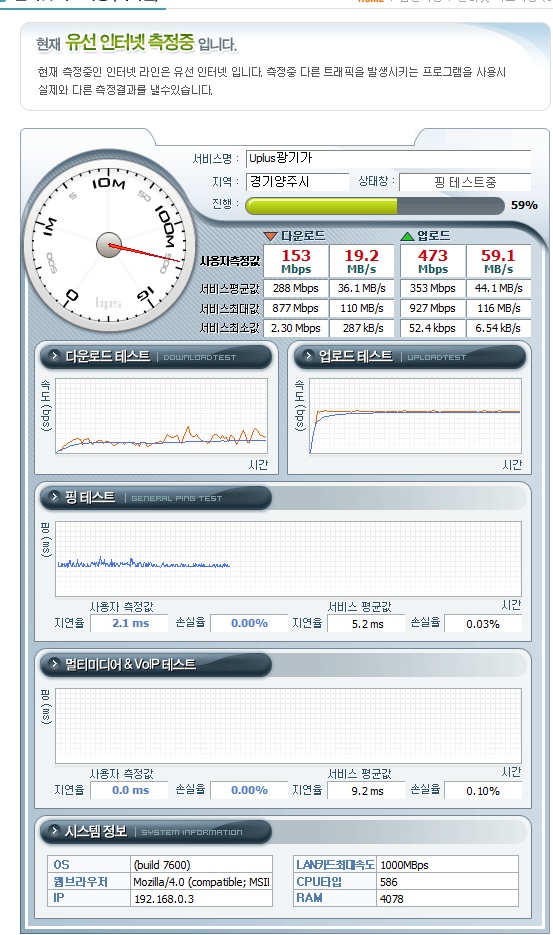Image resolution: width=553 pixels, height=935 pixels.
Task: Click the ping test section arrow icon
Action: tap(55, 497)
